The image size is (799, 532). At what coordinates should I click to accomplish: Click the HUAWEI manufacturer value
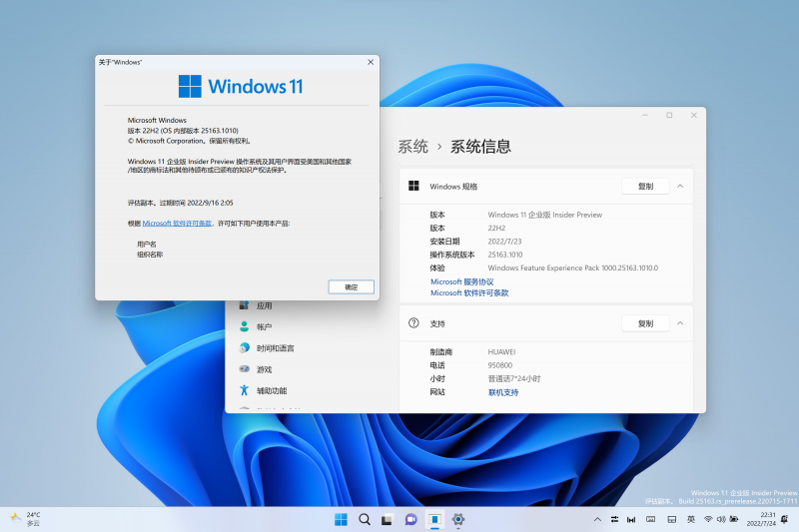point(501,351)
